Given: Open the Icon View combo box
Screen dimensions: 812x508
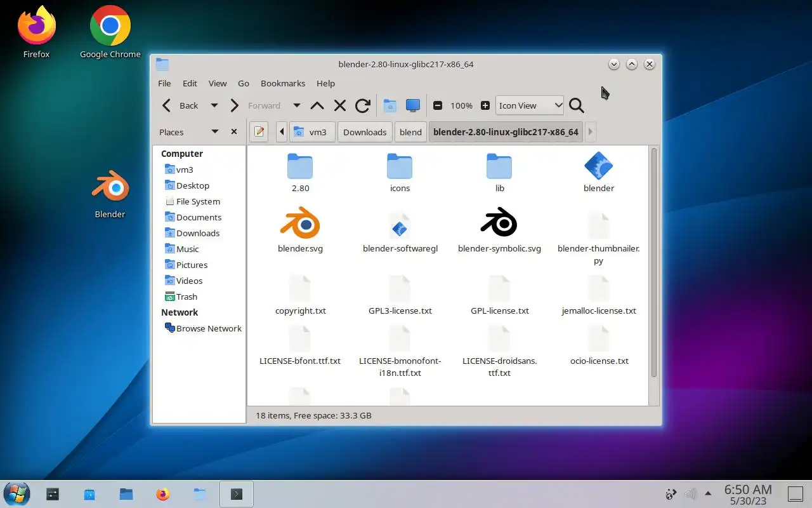Looking at the screenshot, I should [x=530, y=105].
